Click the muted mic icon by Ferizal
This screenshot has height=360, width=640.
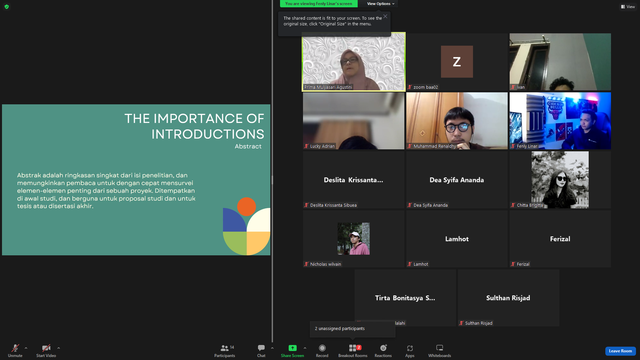pos(513,264)
